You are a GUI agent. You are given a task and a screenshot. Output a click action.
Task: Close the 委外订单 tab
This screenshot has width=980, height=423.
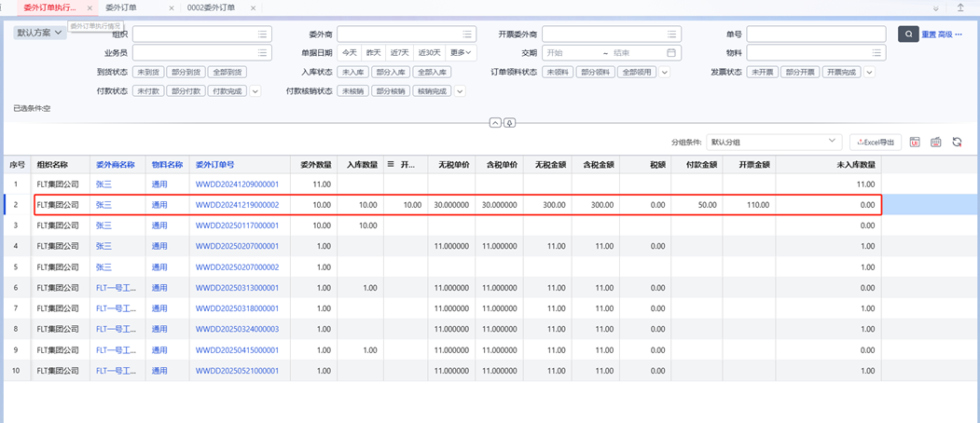(173, 8)
